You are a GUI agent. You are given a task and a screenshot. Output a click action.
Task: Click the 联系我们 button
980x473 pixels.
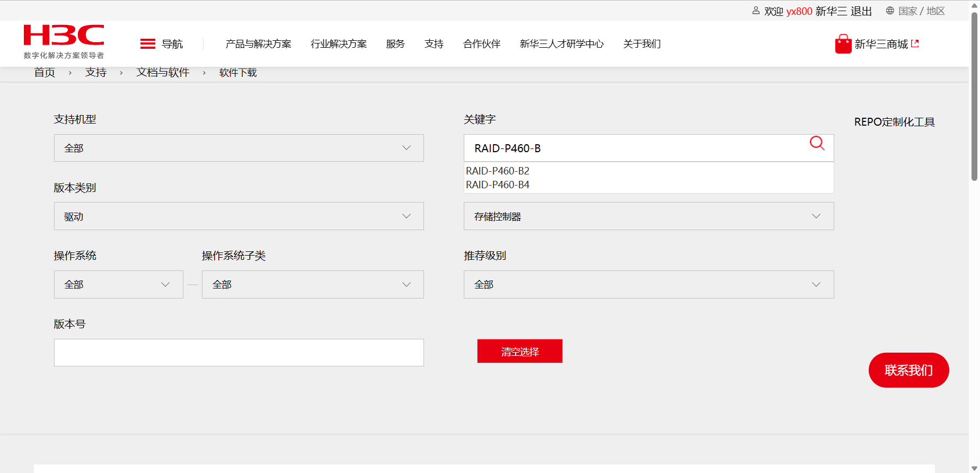tap(908, 370)
